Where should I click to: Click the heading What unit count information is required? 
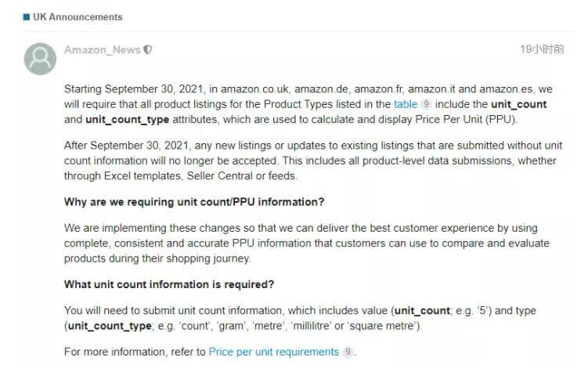coord(169,284)
